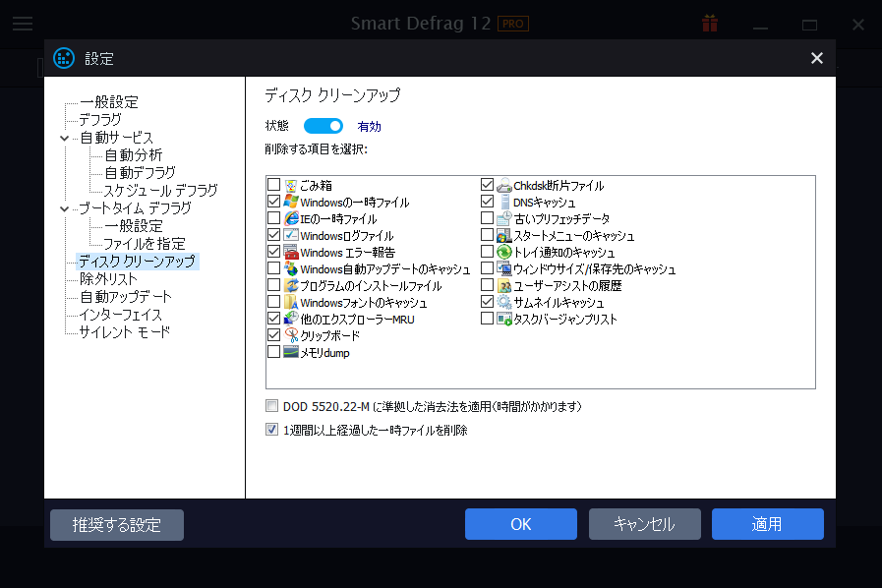Collapse the 自動サービス tree node
This screenshot has height=588, width=882.
tap(64, 138)
